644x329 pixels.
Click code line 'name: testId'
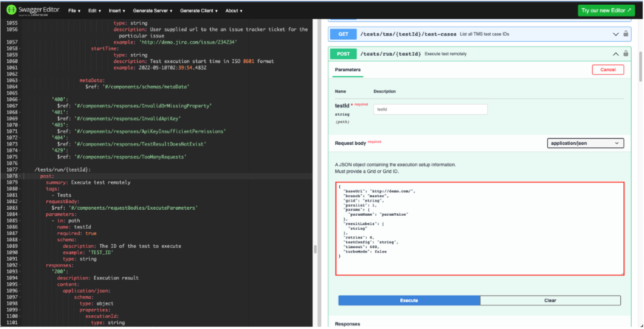[74, 227]
